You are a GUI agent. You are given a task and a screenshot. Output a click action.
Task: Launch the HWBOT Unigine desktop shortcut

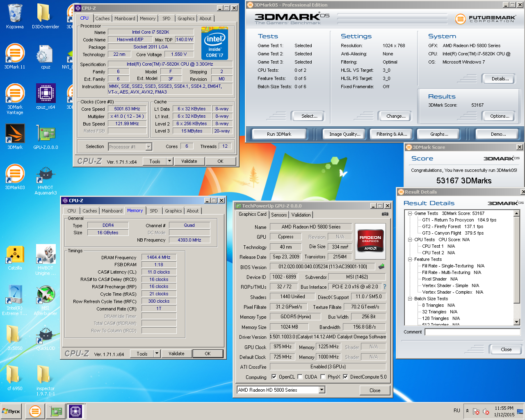tap(45, 260)
